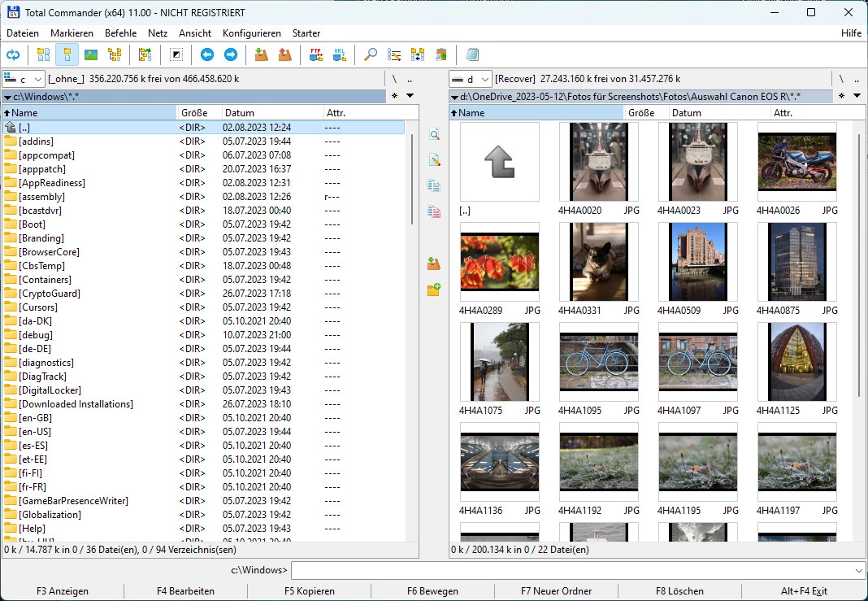The height and width of the screenshot is (601, 868).
Task: Click the URL new FTP connection icon
Action: [339, 55]
